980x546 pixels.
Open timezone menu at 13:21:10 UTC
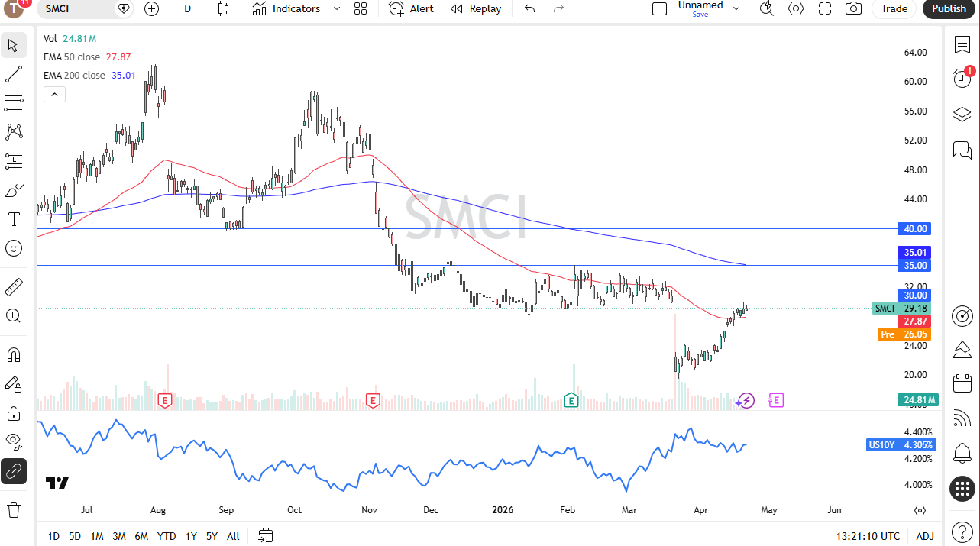point(868,536)
